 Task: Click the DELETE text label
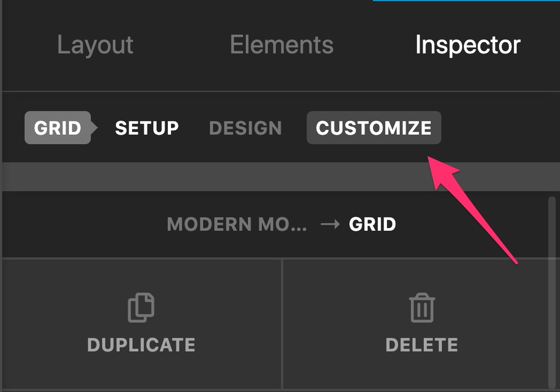(422, 345)
